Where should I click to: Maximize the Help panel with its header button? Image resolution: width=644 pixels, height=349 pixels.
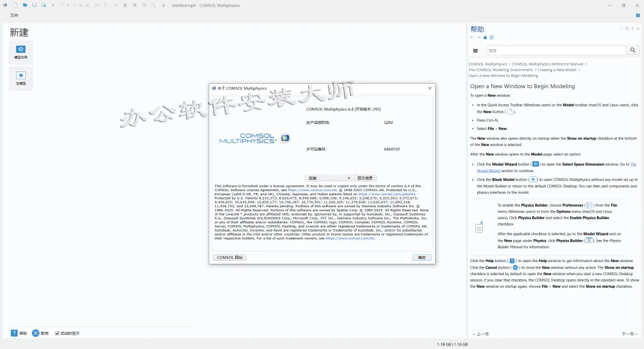tap(627, 29)
